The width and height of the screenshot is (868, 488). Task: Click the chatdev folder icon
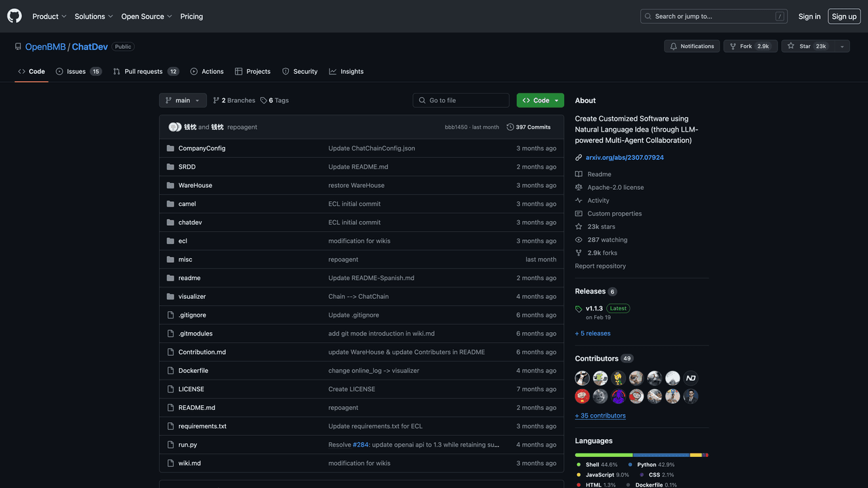[x=171, y=222]
